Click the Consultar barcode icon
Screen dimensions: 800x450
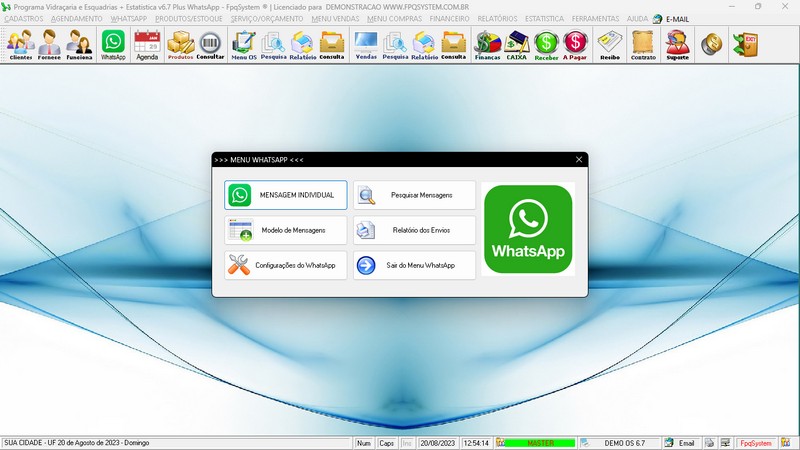(x=210, y=45)
